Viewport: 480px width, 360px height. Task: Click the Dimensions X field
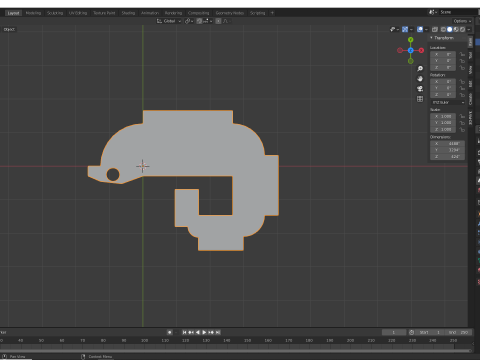click(447, 144)
